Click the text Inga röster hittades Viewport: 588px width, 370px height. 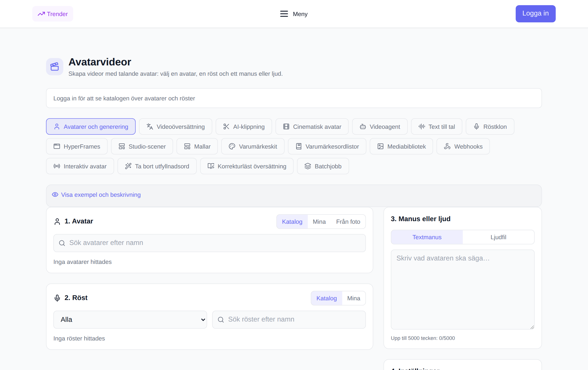point(79,338)
